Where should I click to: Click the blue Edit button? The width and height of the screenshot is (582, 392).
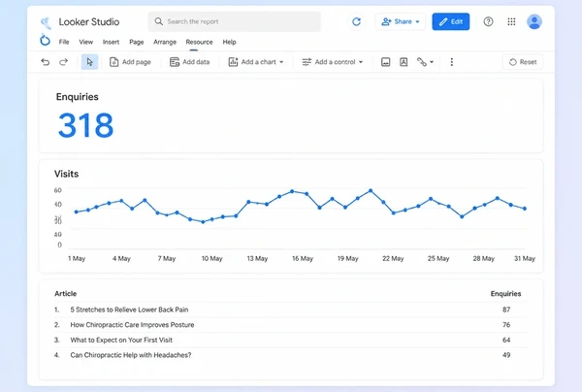[451, 21]
